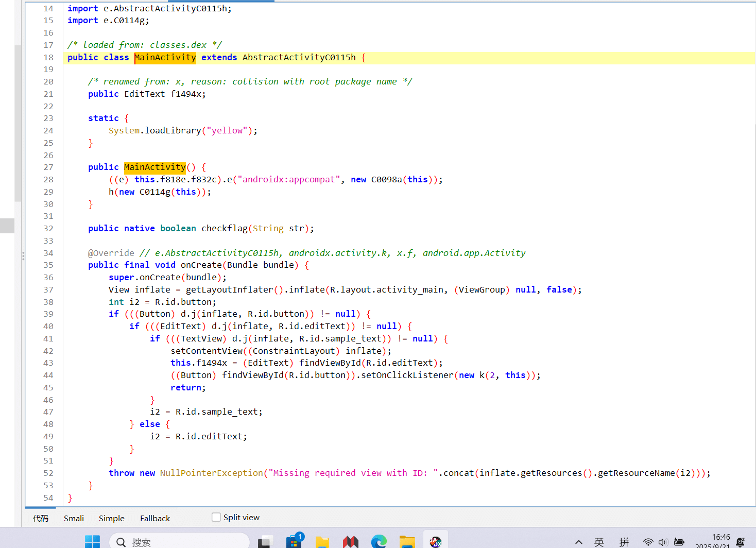Click line number 18 in the gutter
The width and height of the screenshot is (756, 548).
click(48, 57)
